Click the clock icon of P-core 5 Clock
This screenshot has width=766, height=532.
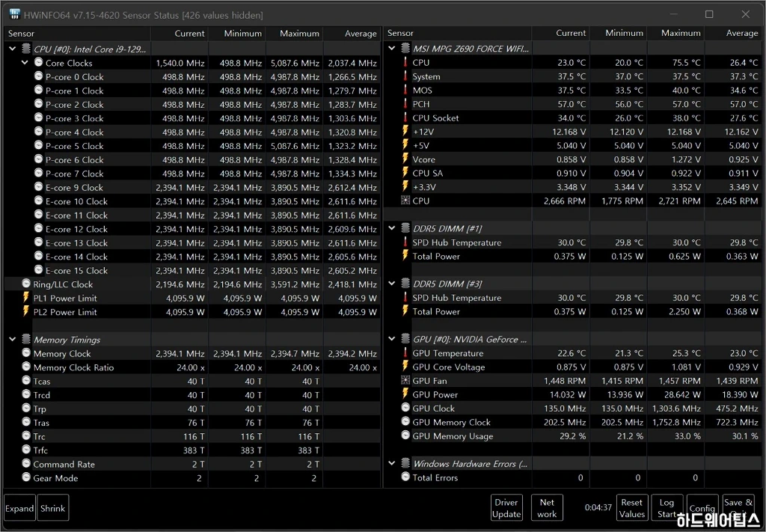[39, 146]
